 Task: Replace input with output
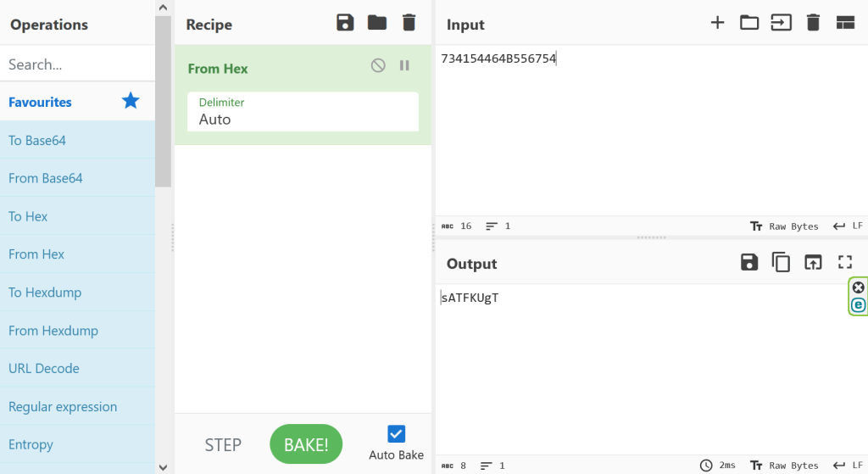pos(813,263)
